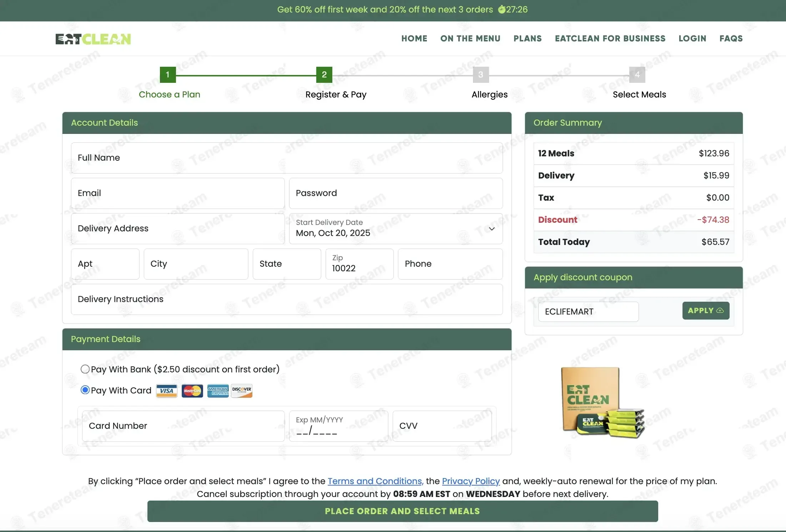Click the Payment Details section header

click(x=287, y=340)
